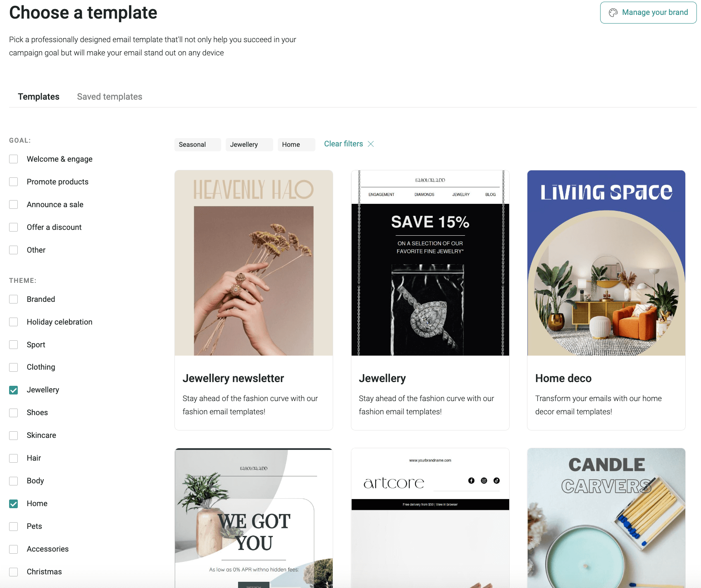Screen dimensions: 701x588
Task: Select the Other goal checkbox
Action: pos(14,250)
